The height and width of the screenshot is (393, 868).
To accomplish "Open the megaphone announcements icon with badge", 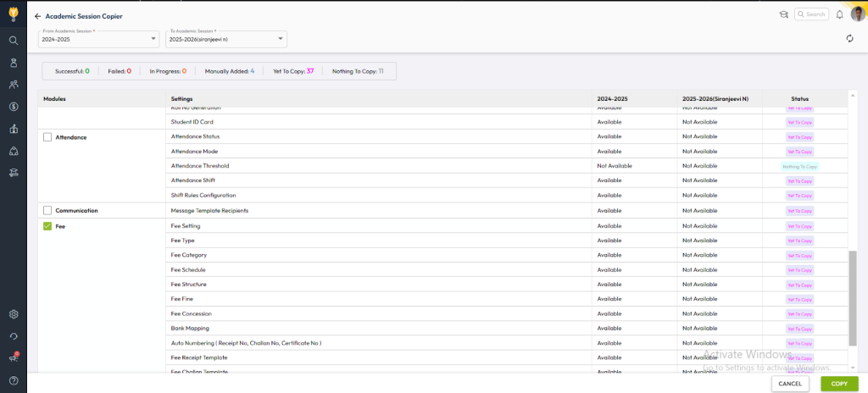I will click(x=14, y=357).
